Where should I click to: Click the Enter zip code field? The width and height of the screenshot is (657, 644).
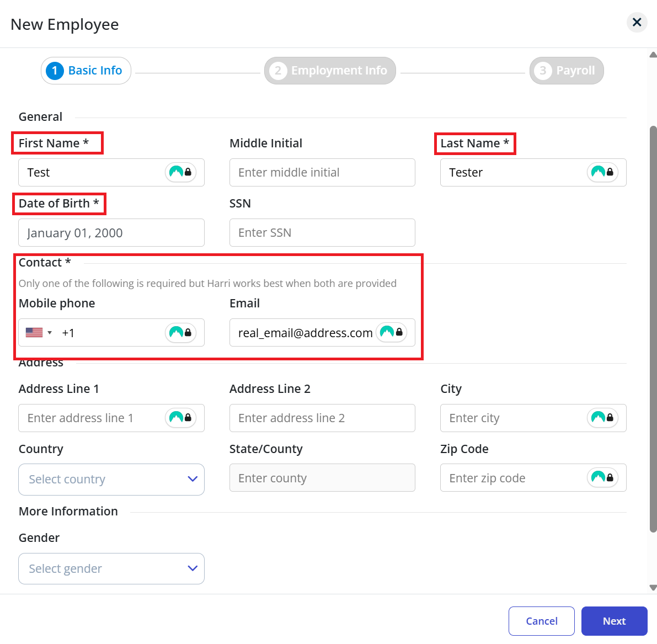[533, 477]
